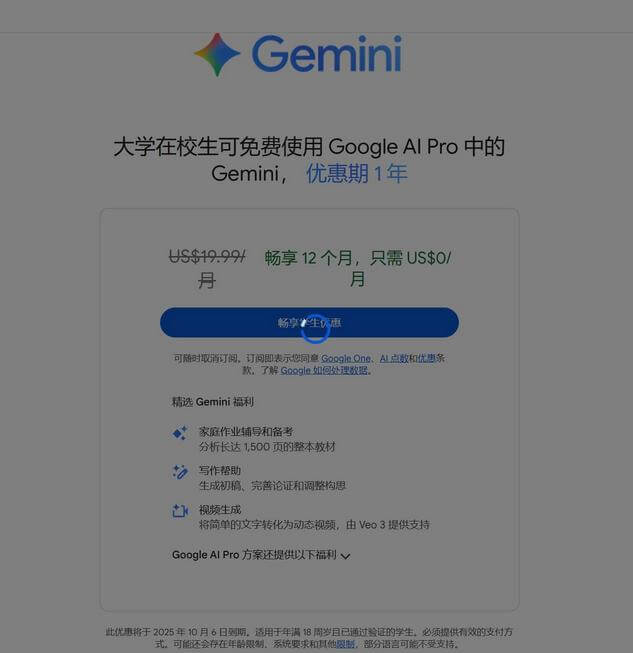Open the AI 点数 link
This screenshot has width=633, height=653.
coord(394,358)
